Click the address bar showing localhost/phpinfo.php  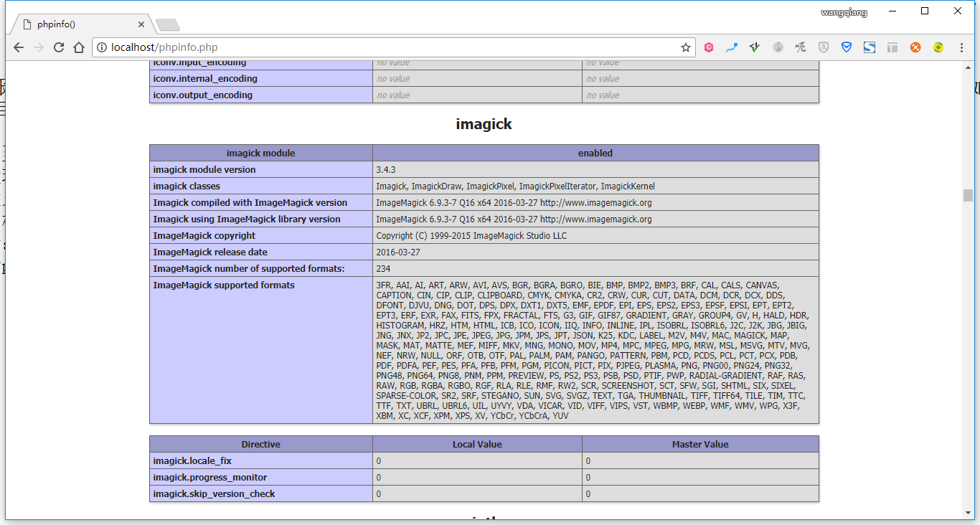tap(387, 47)
